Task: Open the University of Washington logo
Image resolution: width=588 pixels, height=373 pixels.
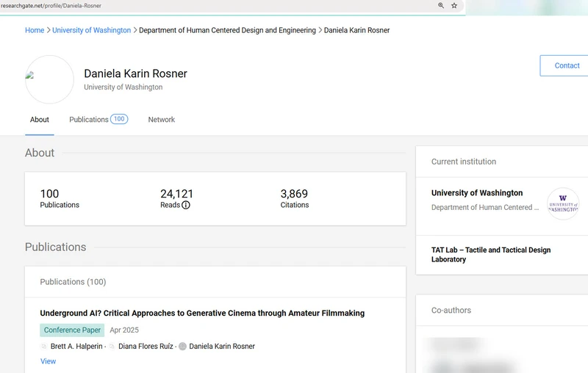Action: click(x=563, y=203)
